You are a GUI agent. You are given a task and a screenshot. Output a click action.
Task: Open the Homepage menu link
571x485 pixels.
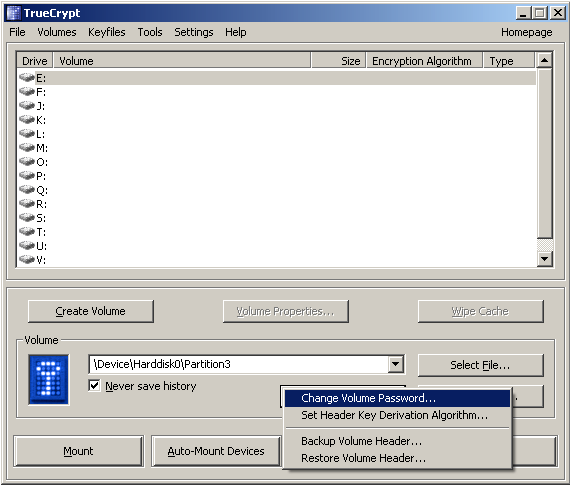527,32
